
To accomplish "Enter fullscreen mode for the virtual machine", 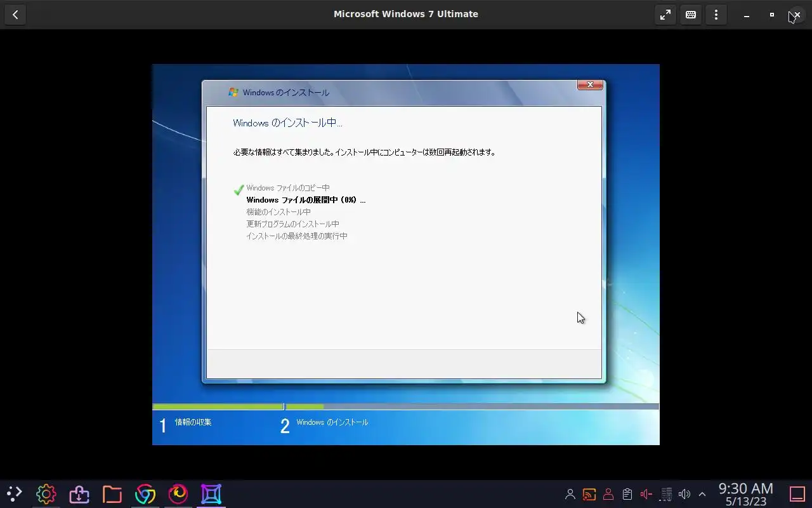I will [665, 15].
